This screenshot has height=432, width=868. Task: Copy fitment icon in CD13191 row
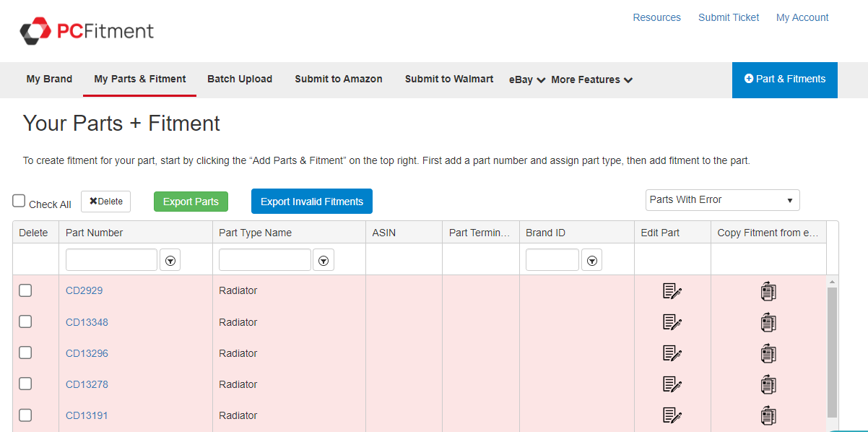[768, 415]
